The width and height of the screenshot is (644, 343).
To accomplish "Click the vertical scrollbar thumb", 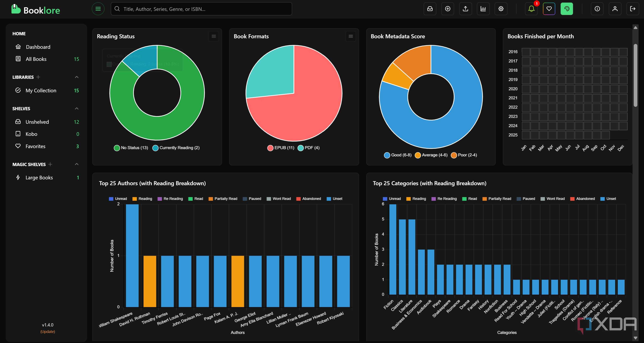I will pos(635,75).
